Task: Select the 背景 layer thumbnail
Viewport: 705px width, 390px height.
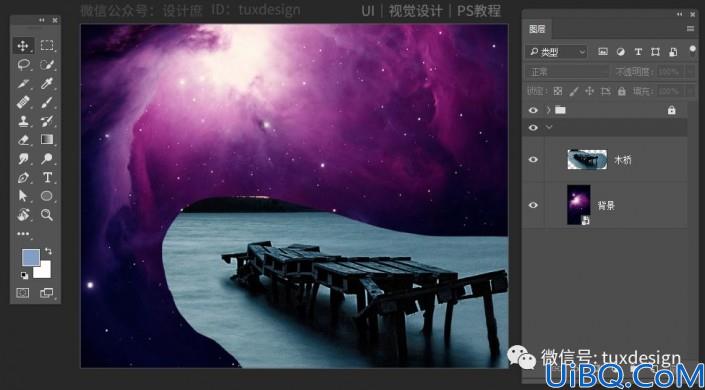Action: tap(579, 205)
